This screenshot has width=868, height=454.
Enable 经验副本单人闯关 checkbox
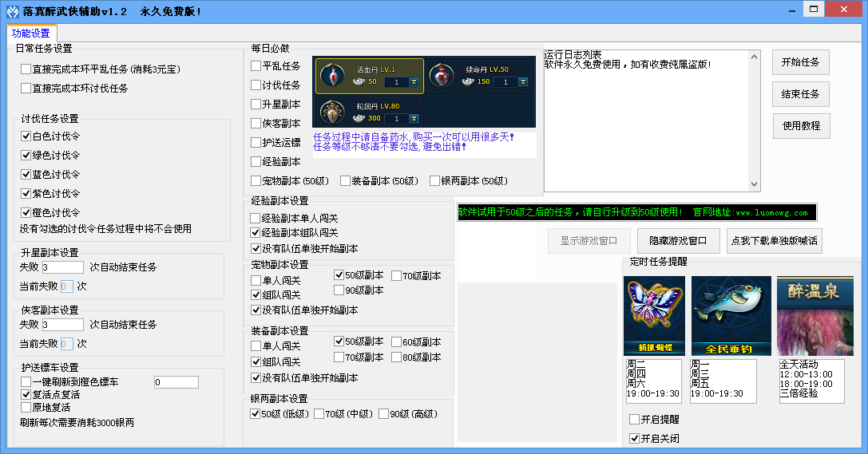click(256, 219)
